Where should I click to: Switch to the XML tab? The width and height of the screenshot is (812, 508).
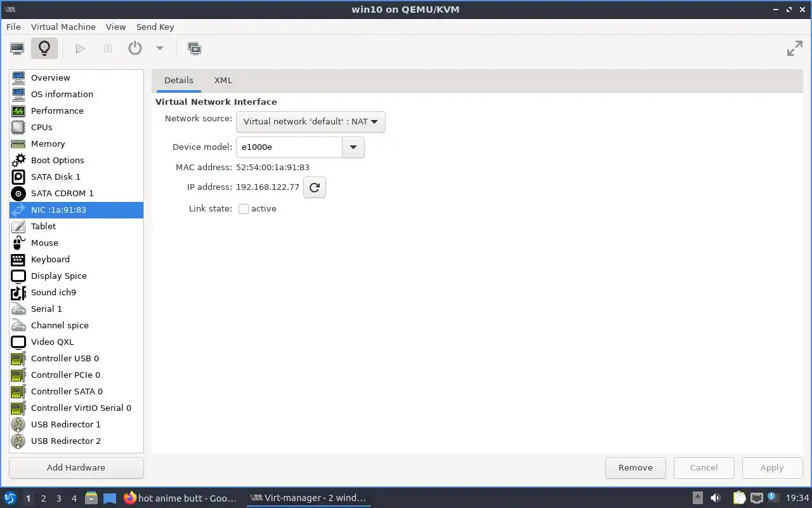pyautogui.click(x=223, y=81)
